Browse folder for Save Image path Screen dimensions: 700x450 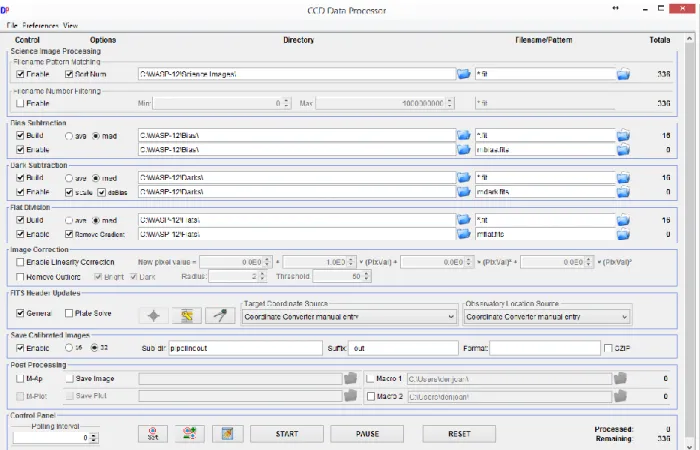350,379
